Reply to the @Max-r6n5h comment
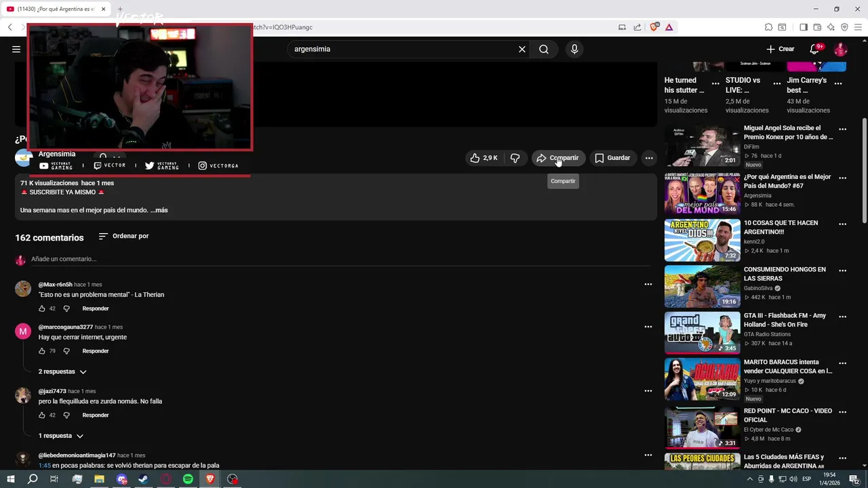868x488 pixels. (96, 308)
